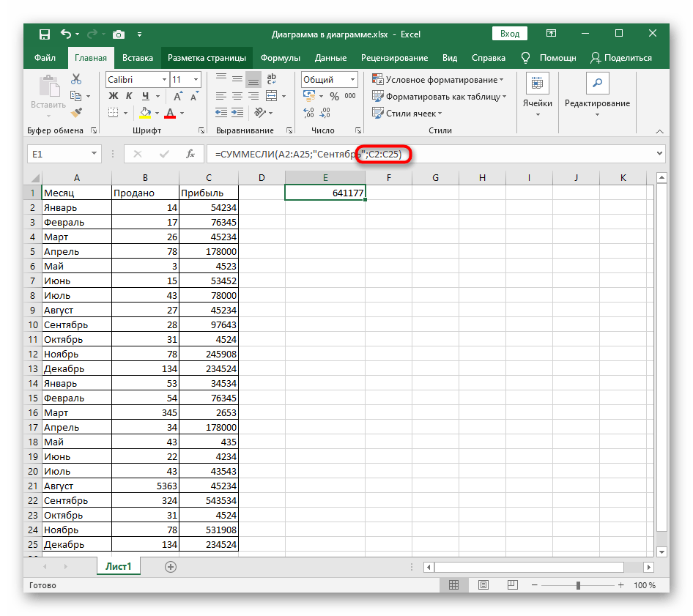The image size is (693, 616).
Task: Click the Вход sign-in button
Action: [510, 34]
